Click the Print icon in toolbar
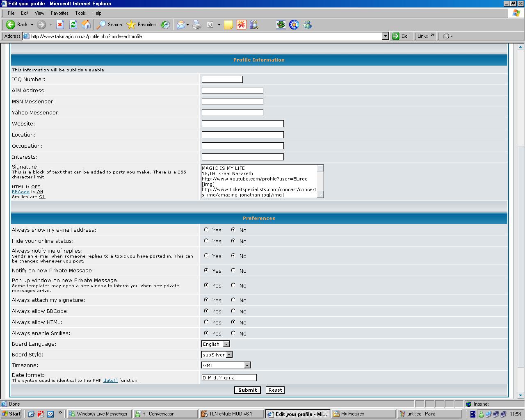This screenshot has width=525, height=420. tap(197, 25)
